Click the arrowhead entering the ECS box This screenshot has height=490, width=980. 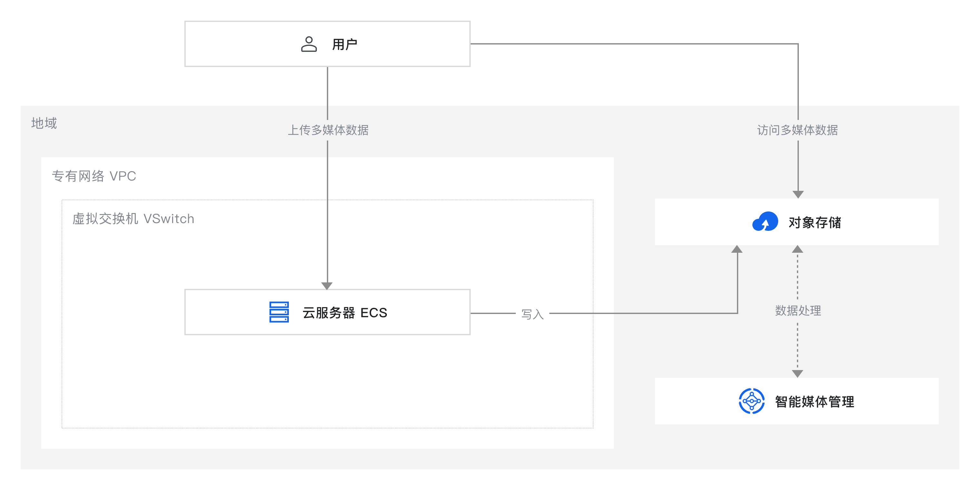click(327, 286)
